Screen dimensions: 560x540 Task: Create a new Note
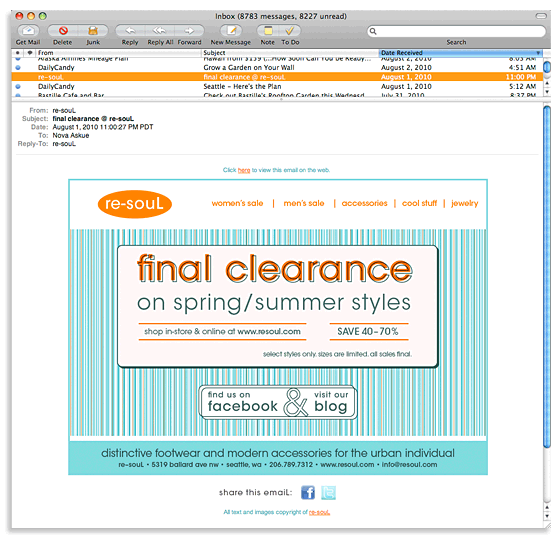pyautogui.click(x=268, y=31)
